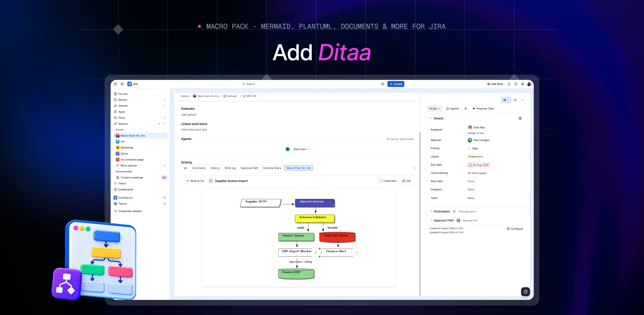This screenshot has height=315, width=644.
Task: Click the Assign to me link
Action: [x=476, y=133]
